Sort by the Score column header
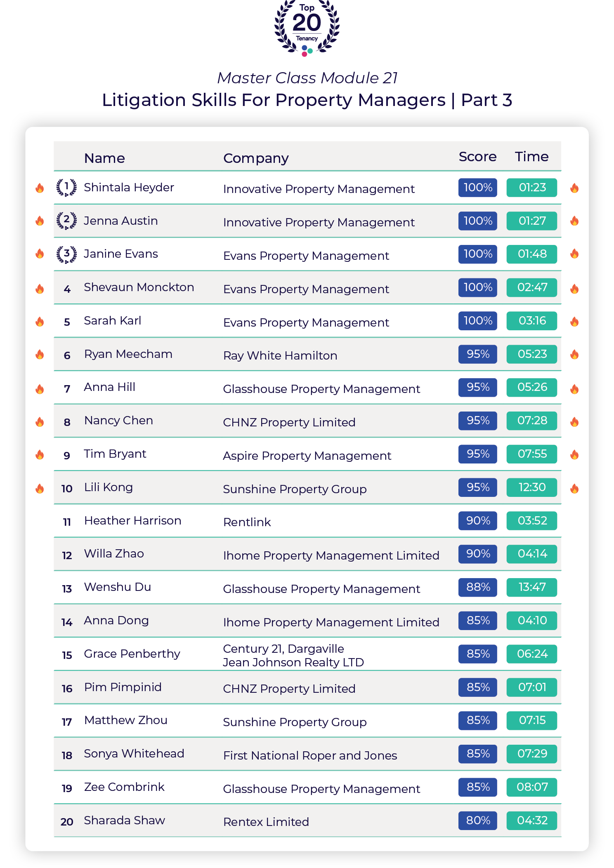Image resolution: width=614 pixels, height=868 pixels. tap(477, 157)
